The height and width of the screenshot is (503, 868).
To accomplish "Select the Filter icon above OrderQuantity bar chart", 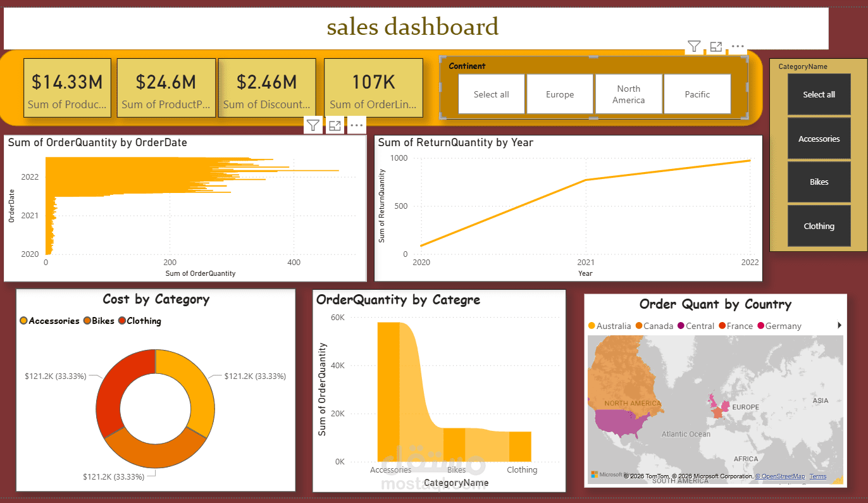I will pyautogui.click(x=313, y=125).
